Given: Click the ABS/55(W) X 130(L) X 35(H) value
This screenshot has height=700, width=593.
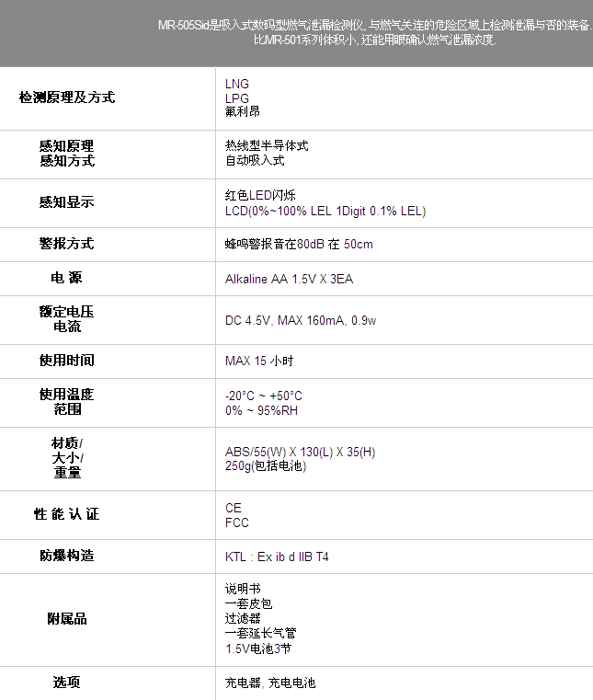Looking at the screenshot, I should [300, 452].
